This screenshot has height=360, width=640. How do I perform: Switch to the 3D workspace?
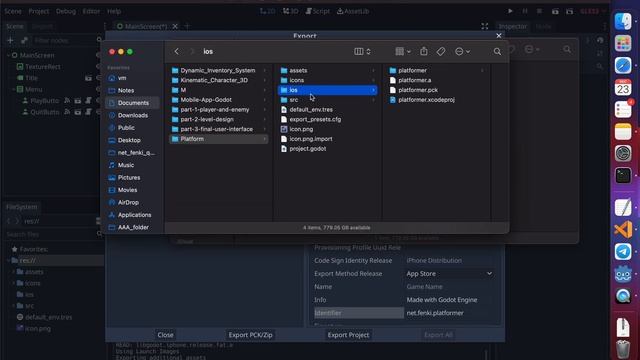tap(290, 11)
